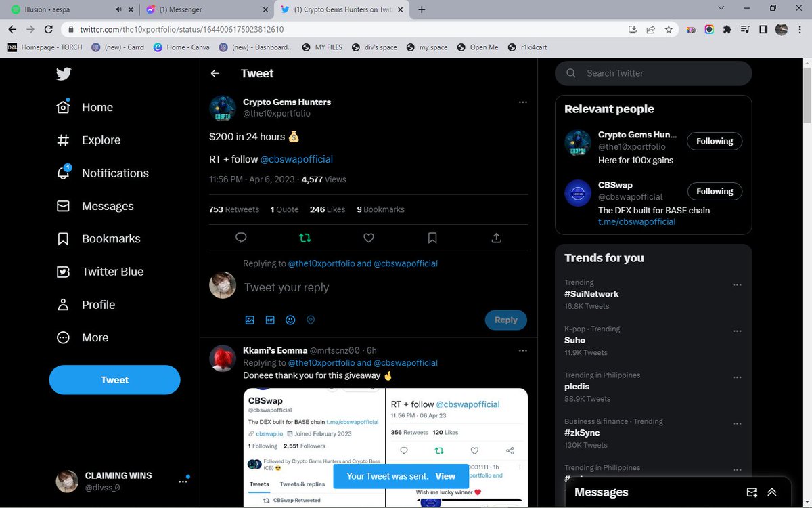Image resolution: width=812 pixels, height=508 pixels.
Task: Toggle Following for CBSwap
Action: [x=715, y=191]
